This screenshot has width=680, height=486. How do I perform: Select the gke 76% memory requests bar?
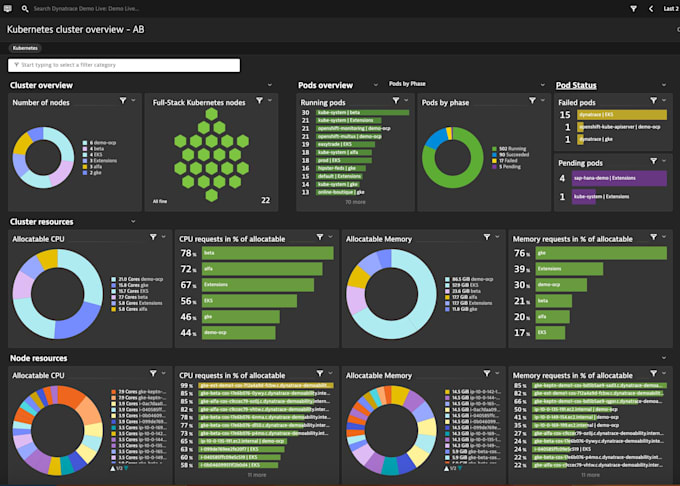(x=601, y=253)
